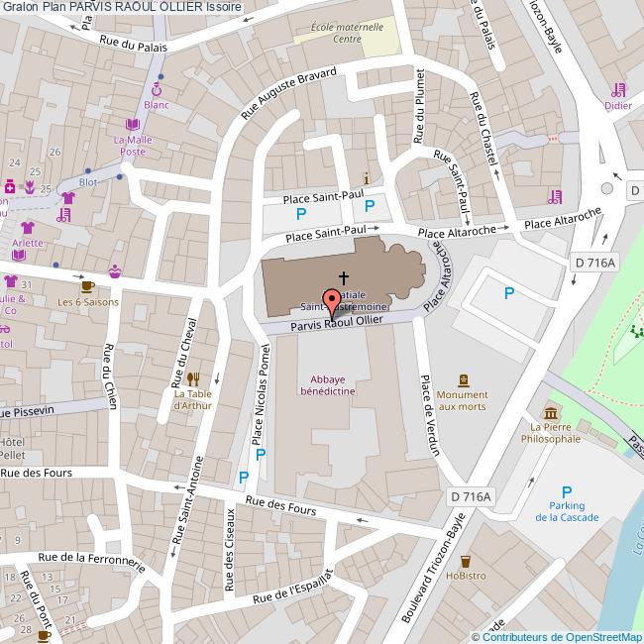
Task: Click La Malle Poste shop icon
Action: [x=133, y=125]
